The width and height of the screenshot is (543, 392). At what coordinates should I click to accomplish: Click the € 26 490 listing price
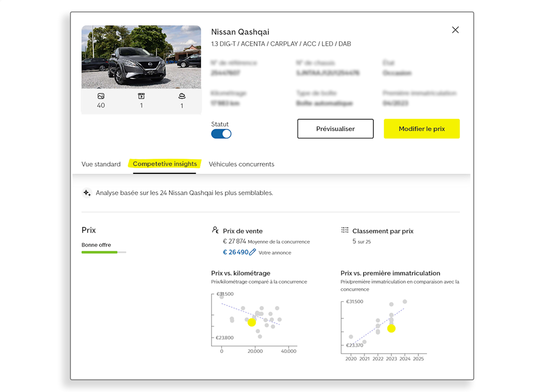(235, 252)
